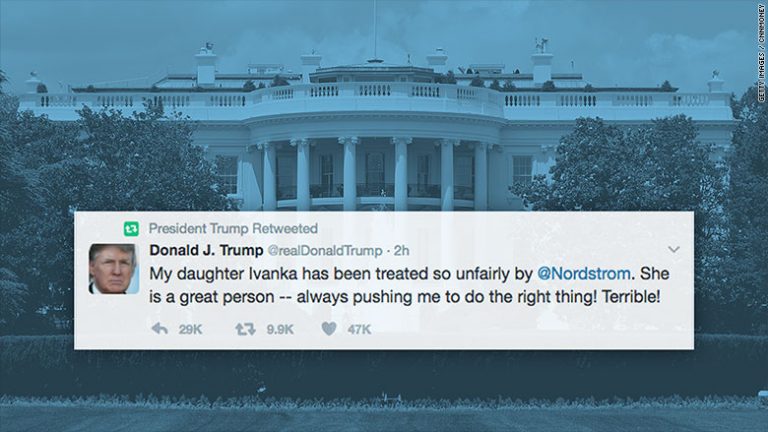This screenshot has width=768, height=432.
Task: Click the green retweeted indicator icon
Action: pyautogui.click(x=129, y=228)
